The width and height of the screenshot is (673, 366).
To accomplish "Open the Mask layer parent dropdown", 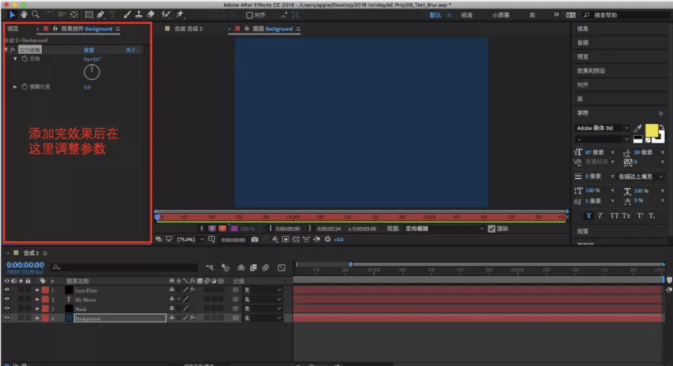I will 263,309.
